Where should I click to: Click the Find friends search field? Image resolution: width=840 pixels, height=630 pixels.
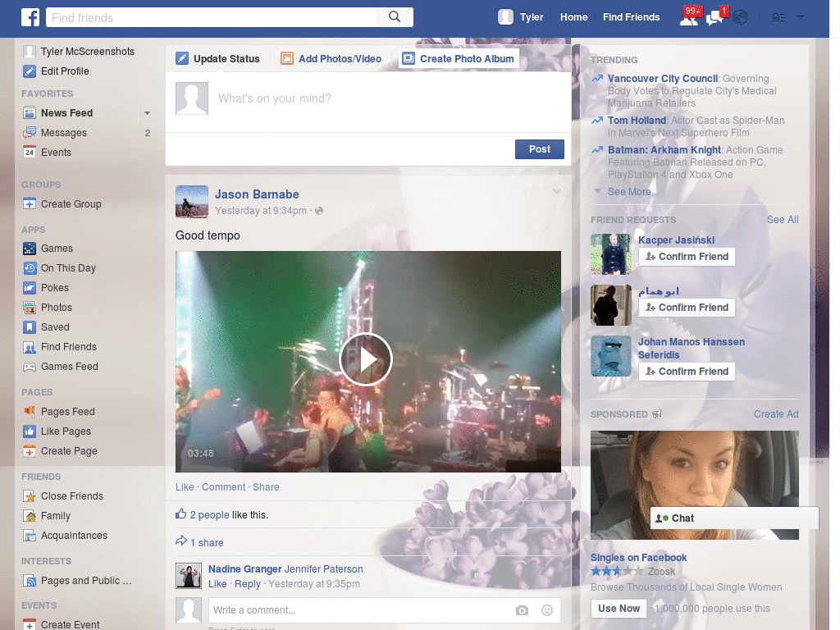[x=211, y=17]
